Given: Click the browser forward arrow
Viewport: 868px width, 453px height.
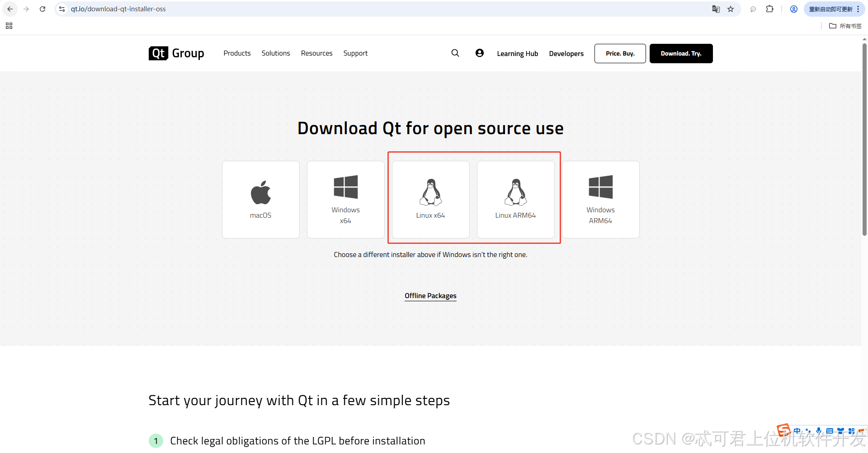Looking at the screenshot, I should [26, 9].
